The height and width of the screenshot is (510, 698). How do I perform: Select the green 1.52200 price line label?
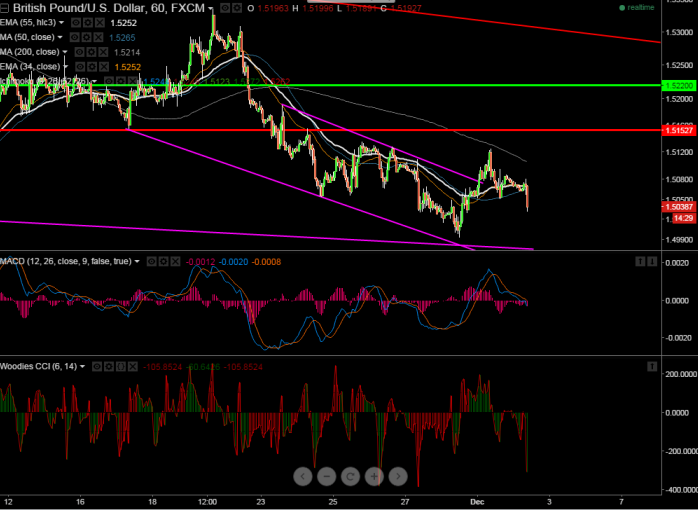tap(679, 85)
